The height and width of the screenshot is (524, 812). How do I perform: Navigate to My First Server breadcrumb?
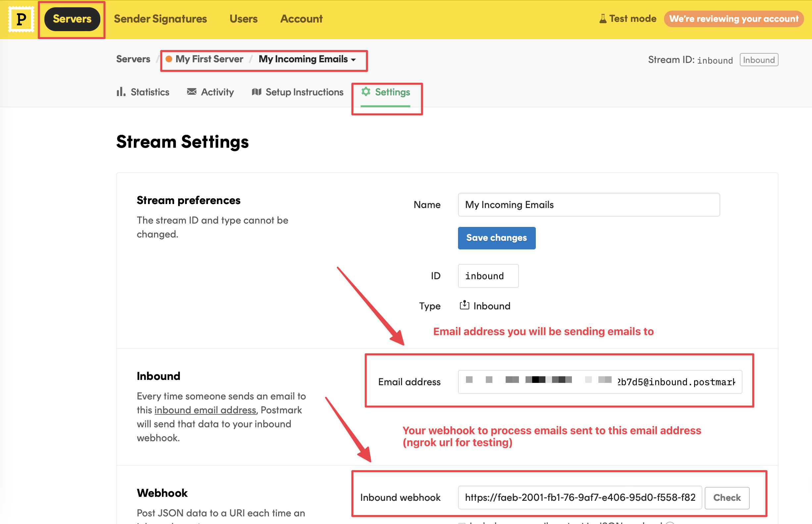click(x=209, y=59)
